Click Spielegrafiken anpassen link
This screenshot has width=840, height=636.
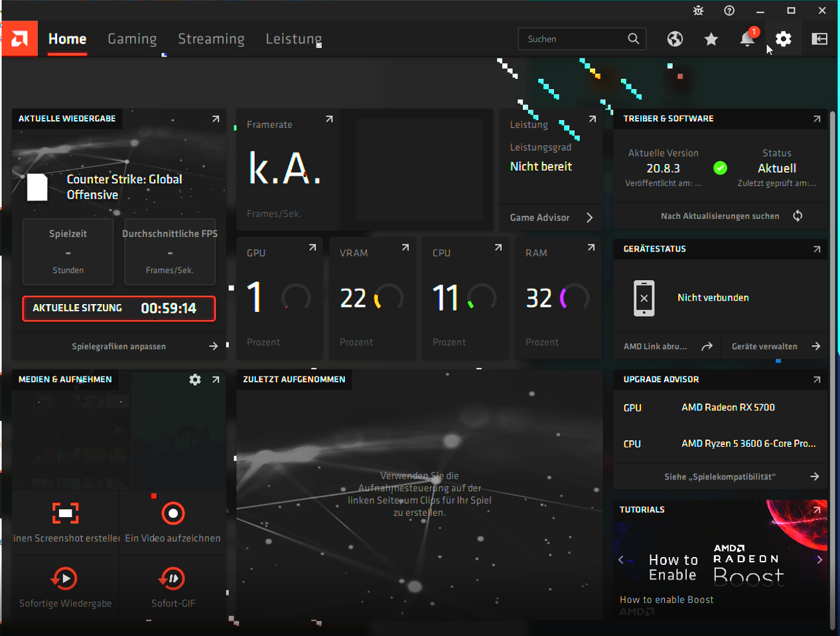pos(119,347)
